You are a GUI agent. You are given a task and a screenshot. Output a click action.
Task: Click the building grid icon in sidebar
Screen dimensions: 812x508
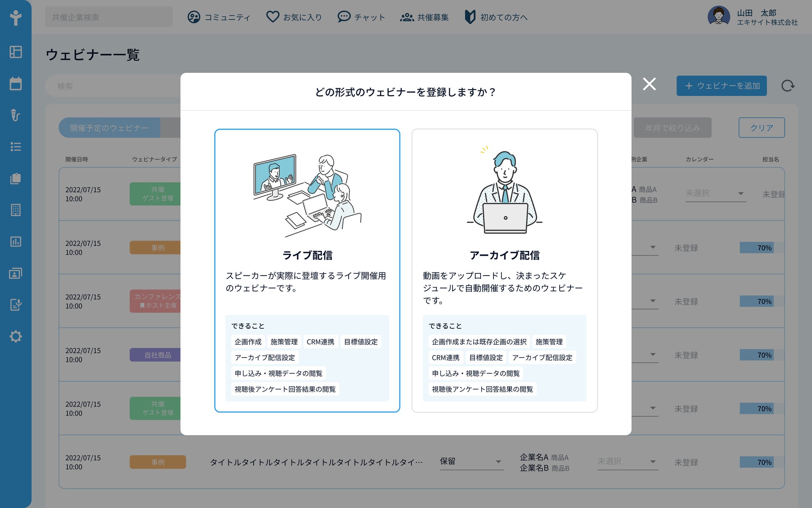tap(16, 210)
